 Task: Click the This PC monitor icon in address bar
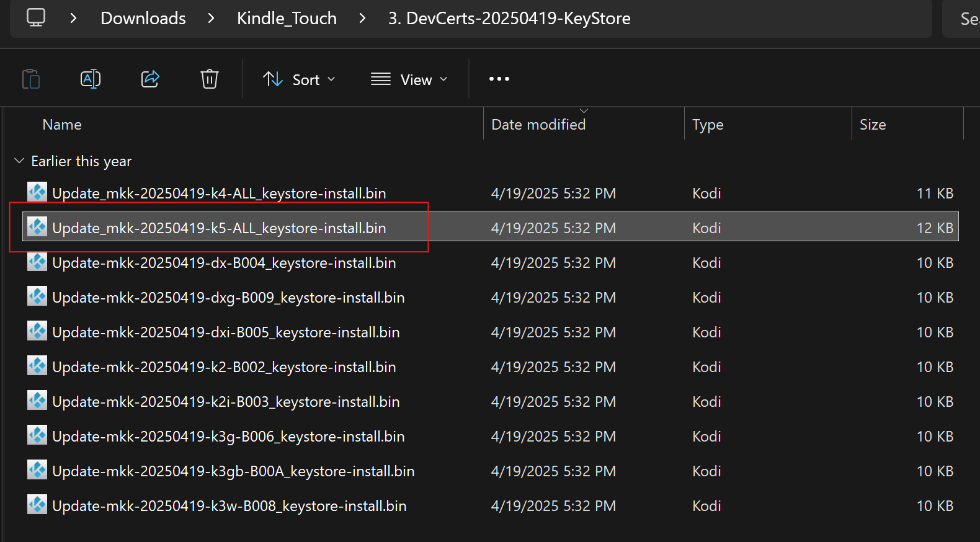coord(36,17)
